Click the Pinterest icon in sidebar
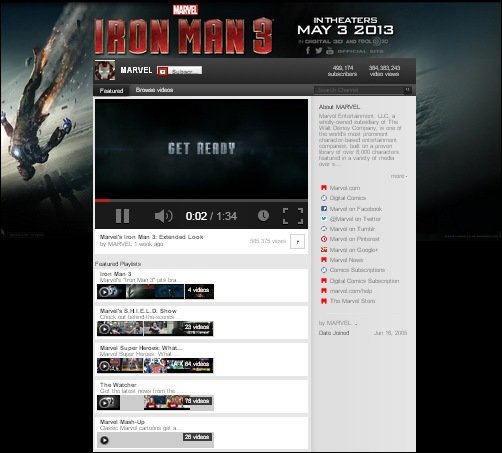The image size is (502, 453). click(324, 239)
